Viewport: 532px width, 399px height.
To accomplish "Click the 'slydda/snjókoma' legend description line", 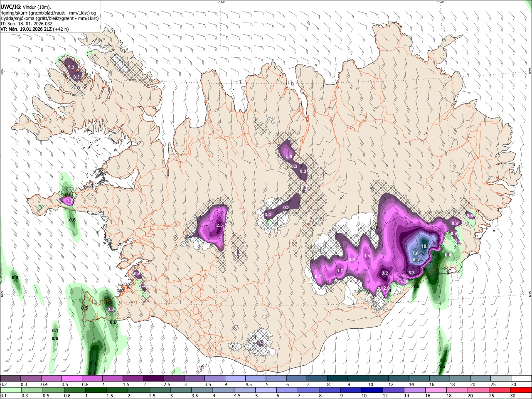I will [49, 18].
